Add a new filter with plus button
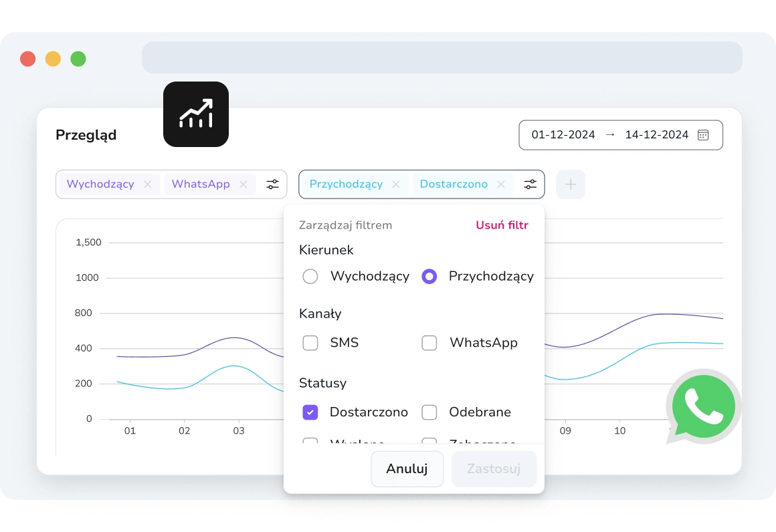Screen dimensions: 776x532 click(571, 184)
